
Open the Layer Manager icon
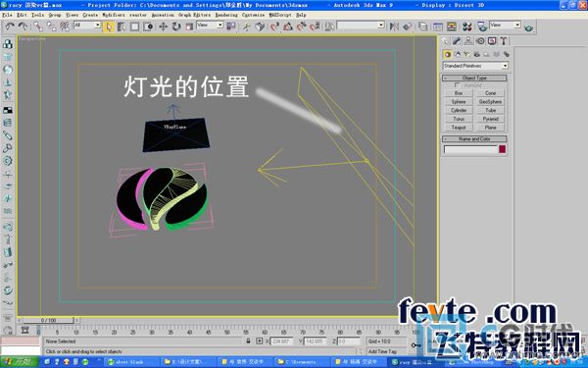point(423,26)
